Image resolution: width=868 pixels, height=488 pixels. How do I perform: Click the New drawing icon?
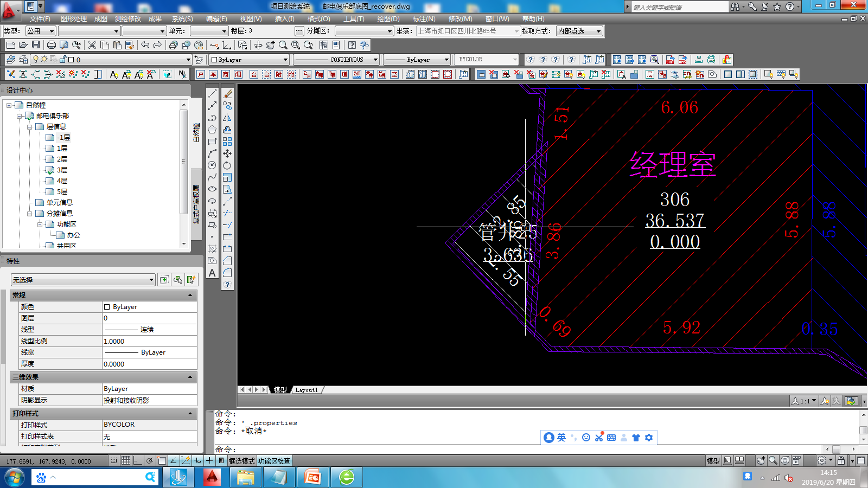pos(11,45)
